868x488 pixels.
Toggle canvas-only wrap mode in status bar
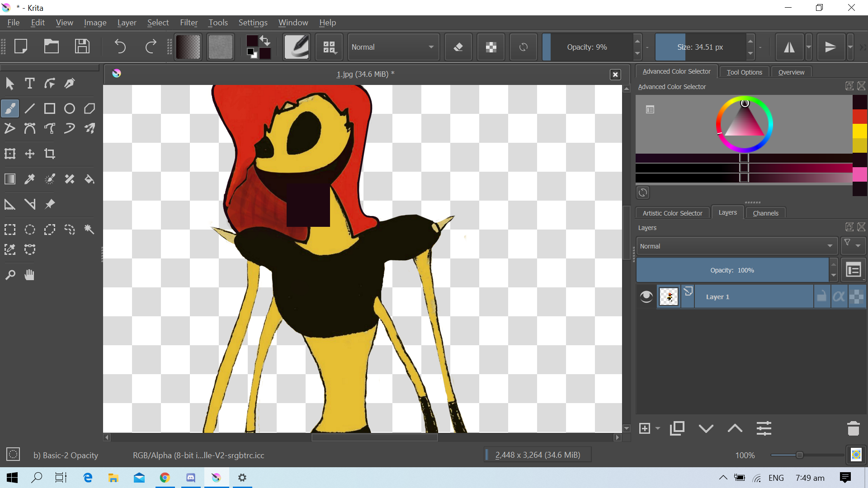point(856,455)
